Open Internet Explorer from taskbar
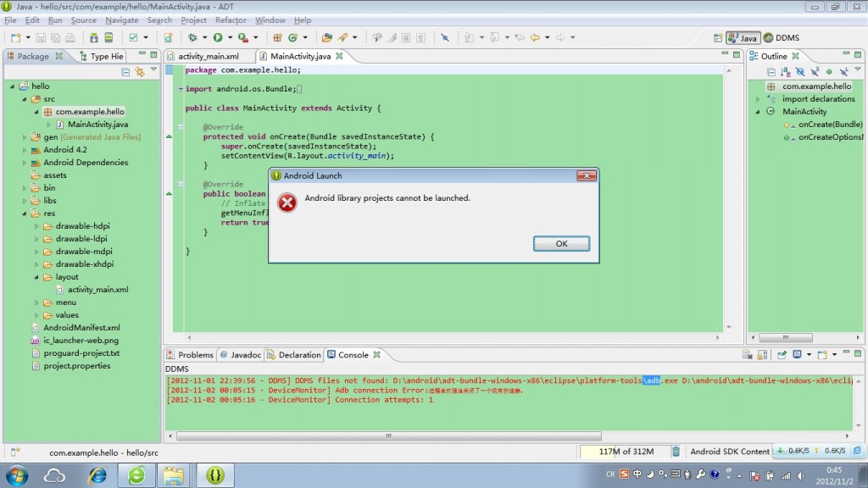Screen dimensions: 868x488 coord(97,475)
